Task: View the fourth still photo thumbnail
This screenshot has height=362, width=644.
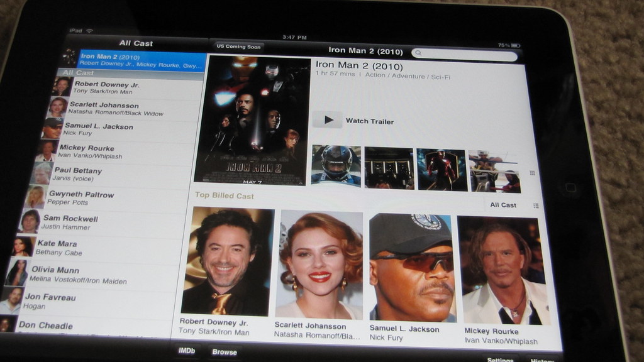Action: (495, 172)
